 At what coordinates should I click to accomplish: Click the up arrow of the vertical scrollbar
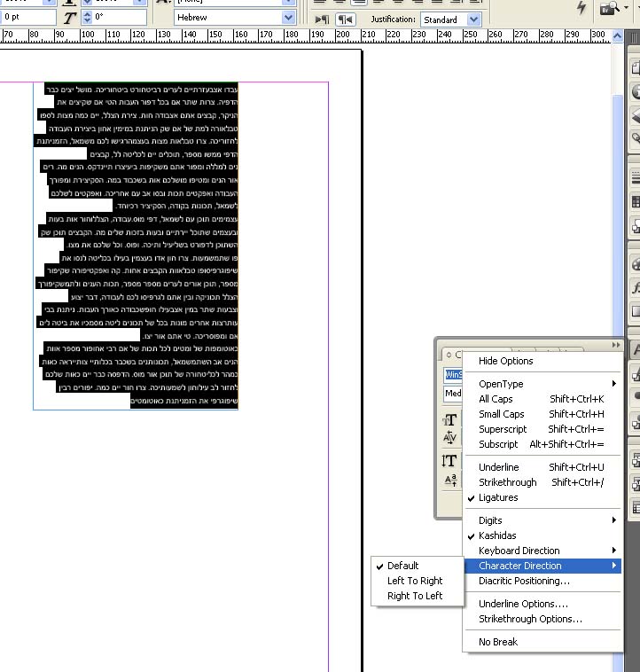(x=617, y=36)
